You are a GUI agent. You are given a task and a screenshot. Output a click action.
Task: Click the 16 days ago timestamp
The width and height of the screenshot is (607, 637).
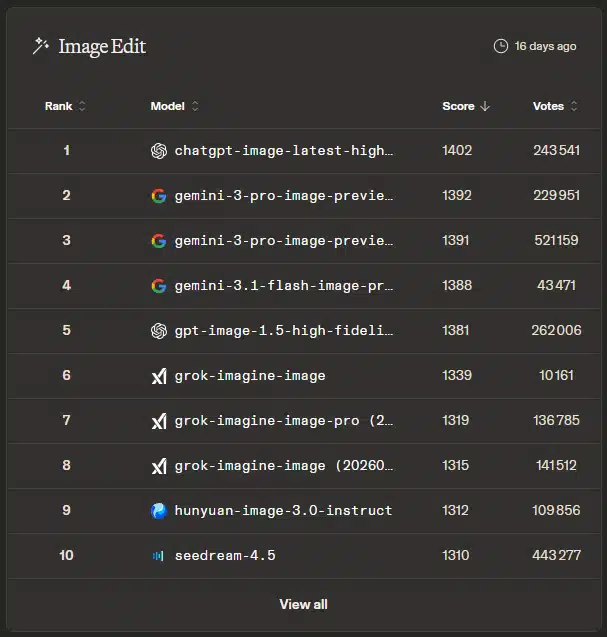[x=545, y=46]
